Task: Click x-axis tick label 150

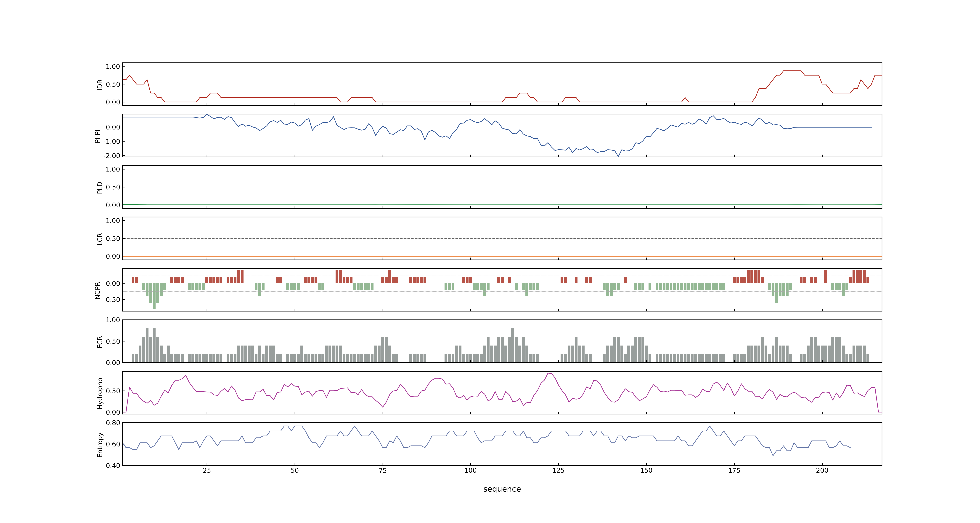Action: click(x=646, y=470)
